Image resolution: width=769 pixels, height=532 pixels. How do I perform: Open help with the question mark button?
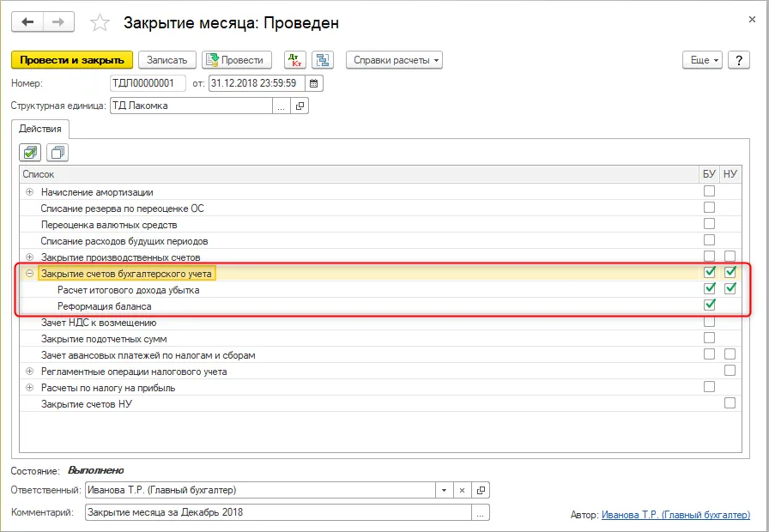[x=739, y=60]
